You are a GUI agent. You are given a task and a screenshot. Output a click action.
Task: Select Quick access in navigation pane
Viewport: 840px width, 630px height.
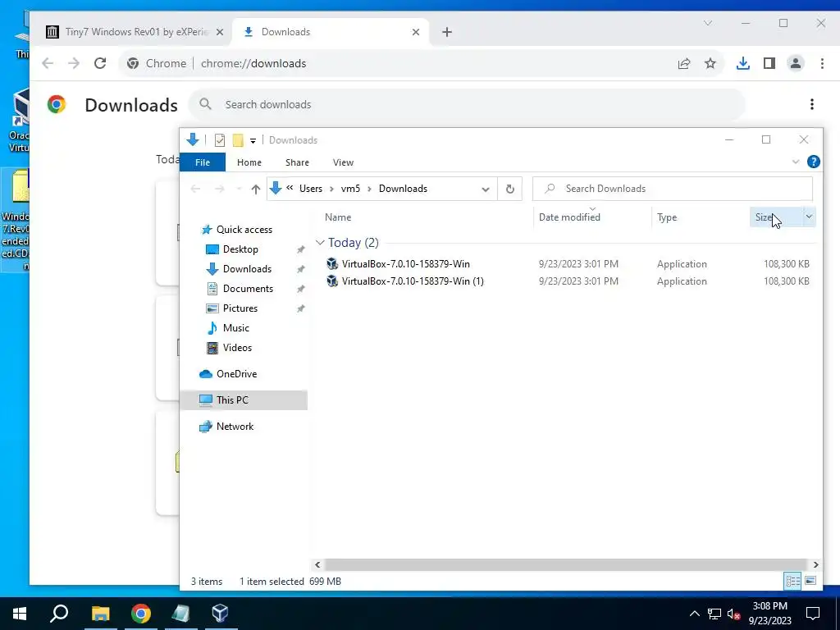(244, 230)
